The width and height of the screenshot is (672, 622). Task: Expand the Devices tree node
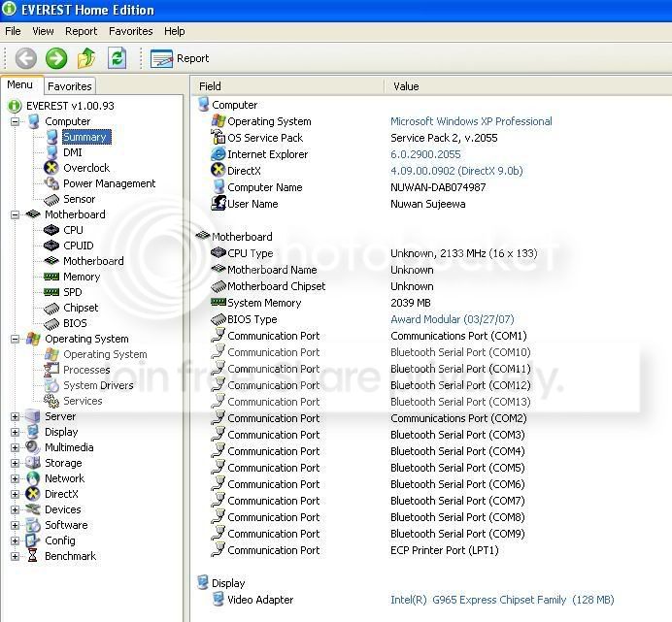(x=15, y=509)
